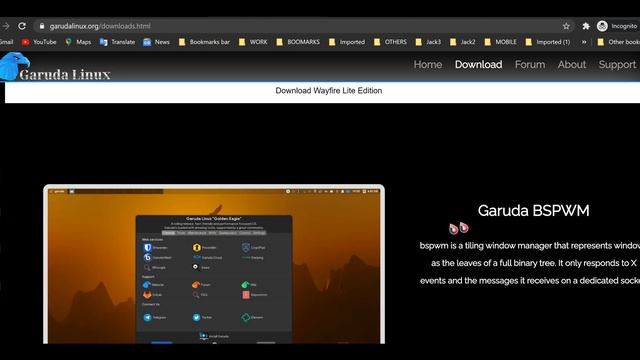Go to the Home menu item
This screenshot has width=640, height=360.
pyautogui.click(x=428, y=64)
